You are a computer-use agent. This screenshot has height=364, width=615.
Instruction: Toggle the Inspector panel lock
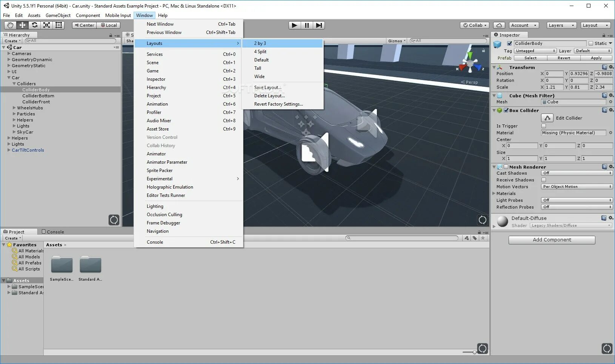click(x=604, y=35)
